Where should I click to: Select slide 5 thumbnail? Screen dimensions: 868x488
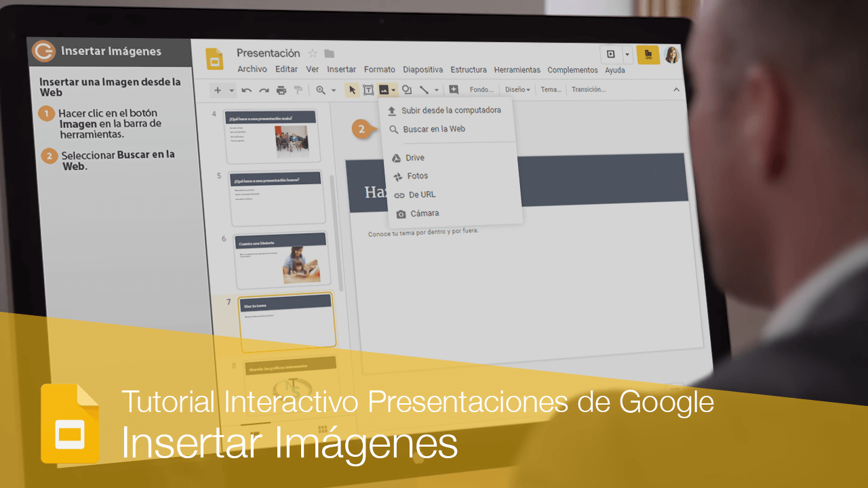point(277,197)
